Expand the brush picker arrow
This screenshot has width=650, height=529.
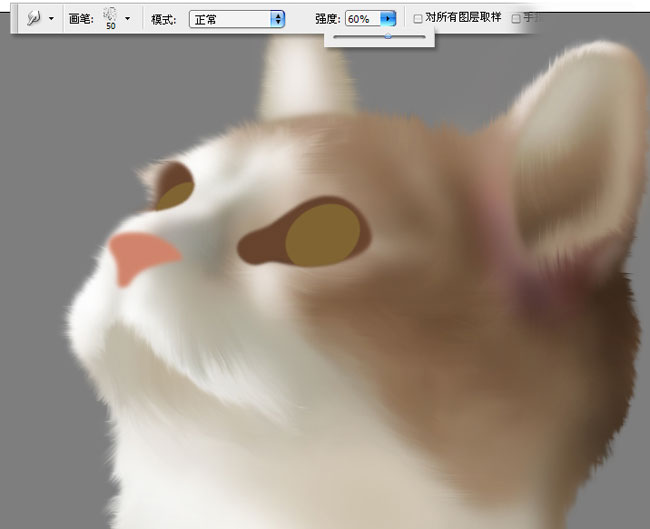click(x=128, y=19)
